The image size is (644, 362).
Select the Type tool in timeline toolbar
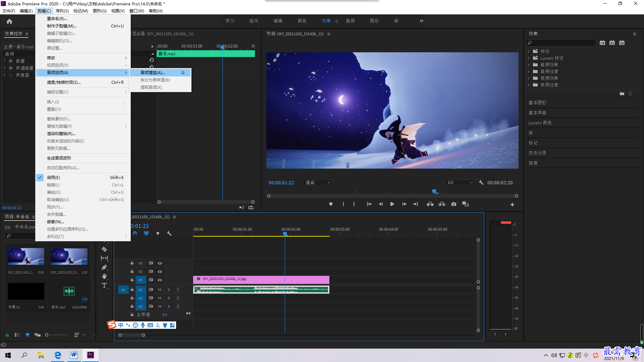click(x=104, y=285)
